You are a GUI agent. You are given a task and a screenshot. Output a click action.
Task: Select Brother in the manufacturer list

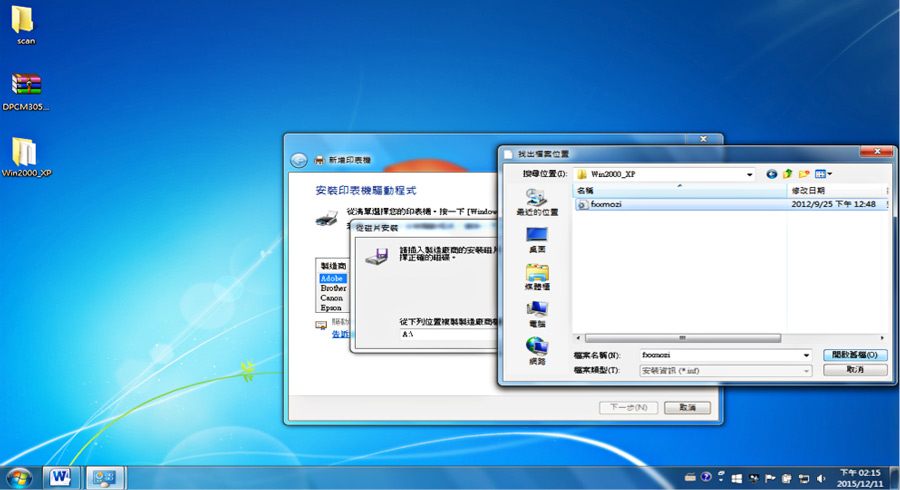(333, 288)
